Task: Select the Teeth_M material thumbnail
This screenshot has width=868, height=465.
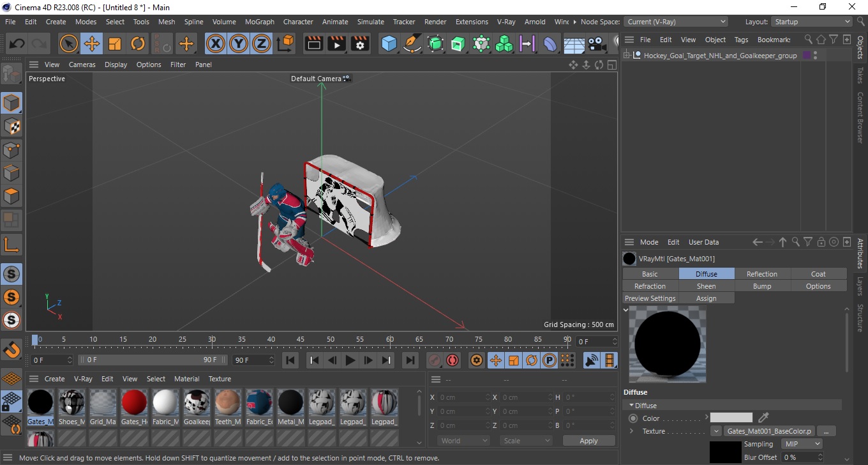Action: (228, 403)
